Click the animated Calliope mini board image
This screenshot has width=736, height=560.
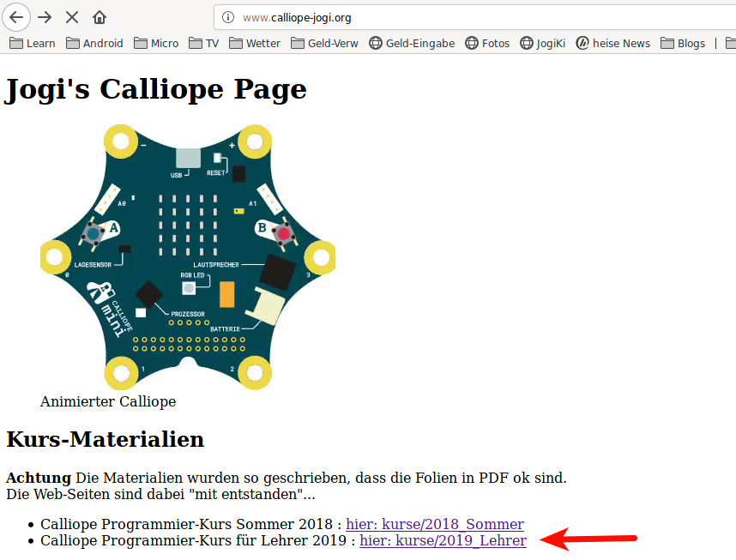[188, 257]
